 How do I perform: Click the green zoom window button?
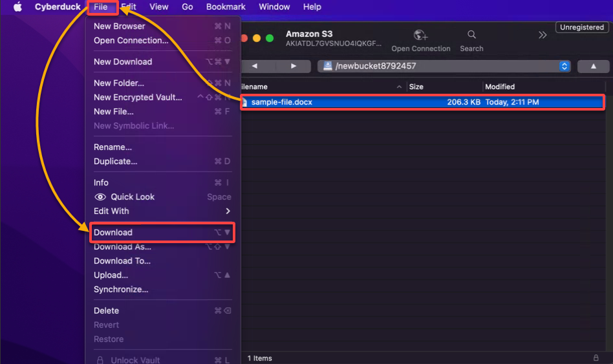click(270, 38)
